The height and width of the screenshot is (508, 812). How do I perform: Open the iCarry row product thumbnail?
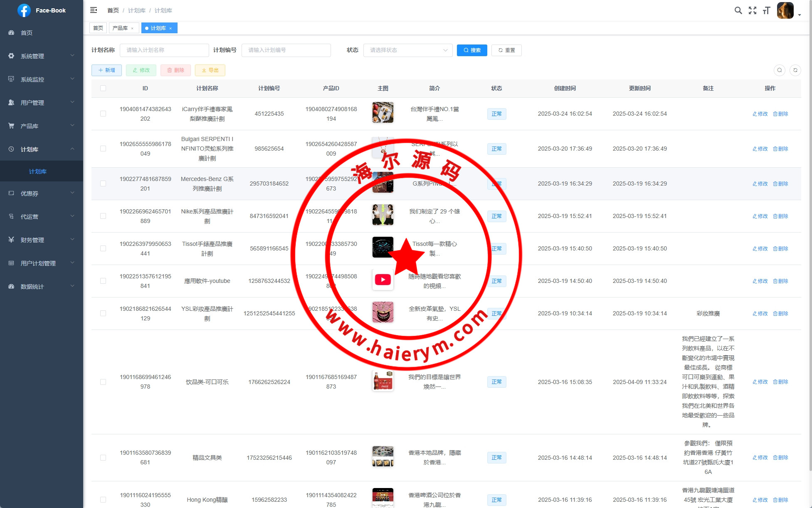[x=383, y=112]
